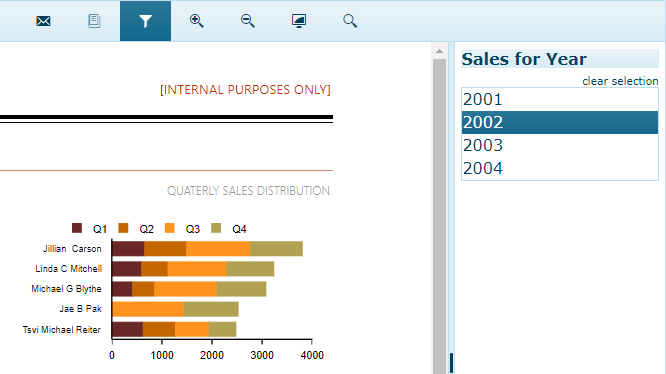The image size is (666, 374).
Task: Click the vertical scrollbar track
Action: tap(440, 217)
